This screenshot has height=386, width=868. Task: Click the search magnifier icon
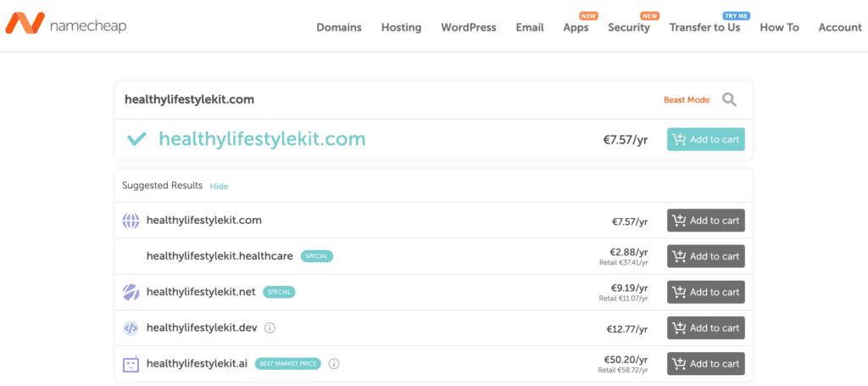729,100
